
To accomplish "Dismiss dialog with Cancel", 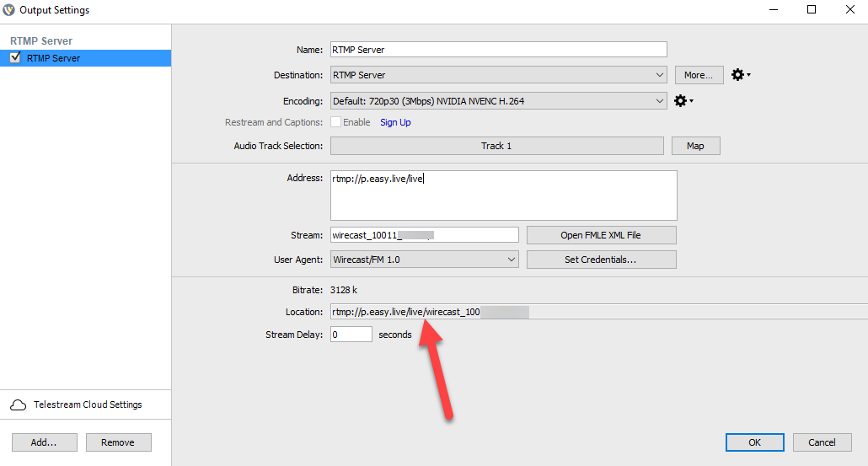I will point(822,442).
